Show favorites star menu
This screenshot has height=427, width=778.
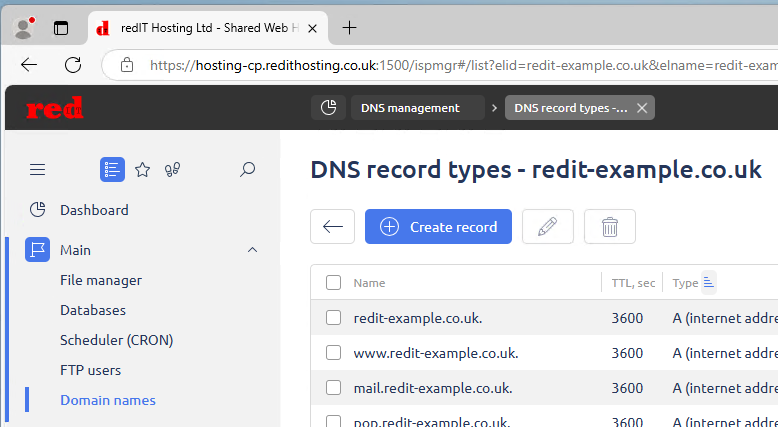(x=142, y=170)
